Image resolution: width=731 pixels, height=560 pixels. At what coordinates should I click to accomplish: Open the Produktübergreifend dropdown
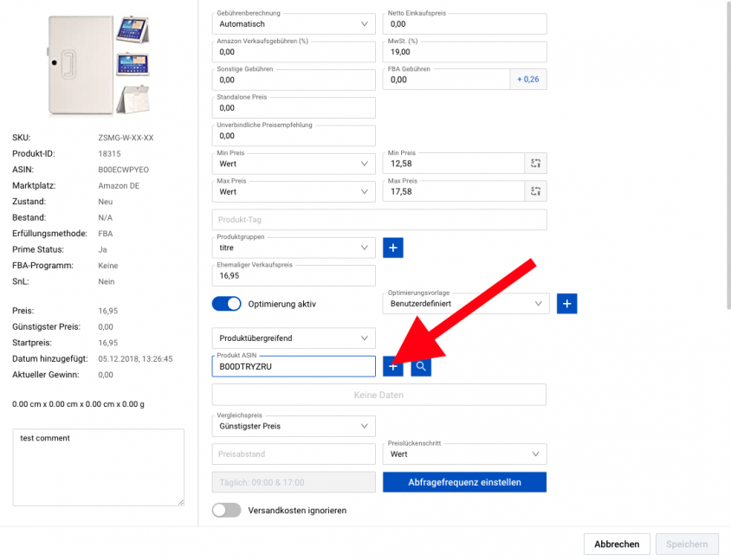point(294,338)
